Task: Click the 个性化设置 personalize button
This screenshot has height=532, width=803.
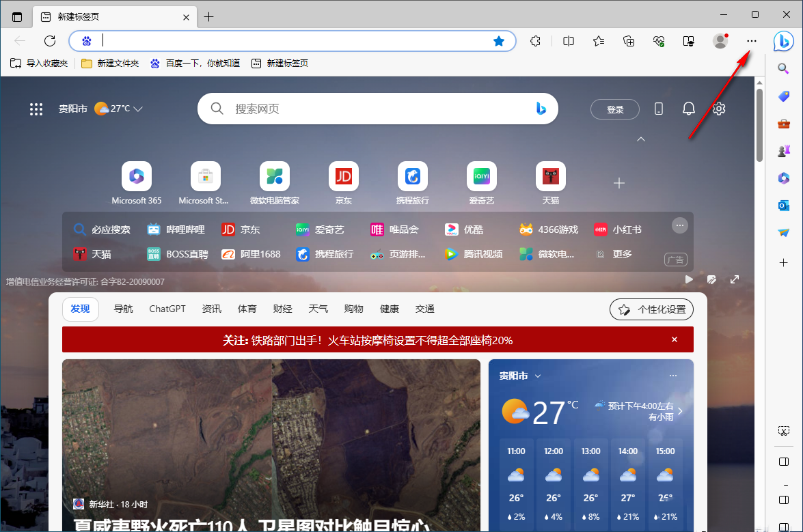Action: click(x=651, y=309)
